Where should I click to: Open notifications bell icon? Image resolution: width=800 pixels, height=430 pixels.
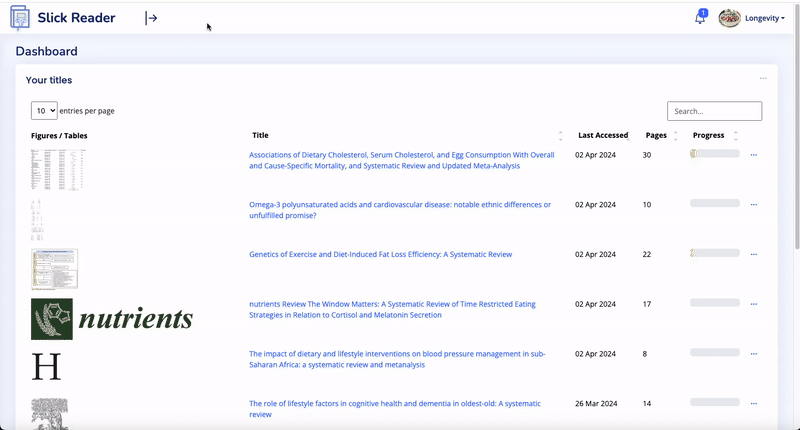(x=701, y=18)
